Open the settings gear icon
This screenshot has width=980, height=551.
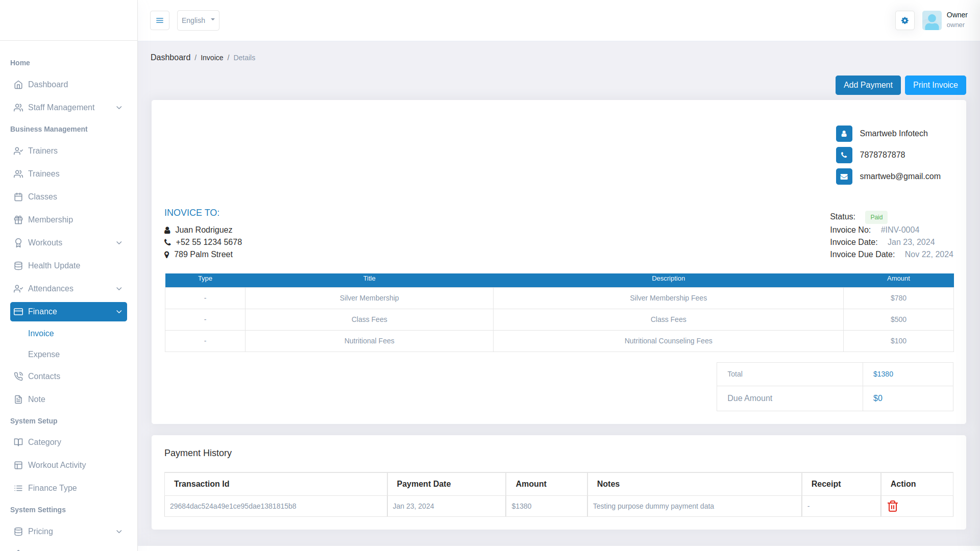pyautogui.click(x=904, y=20)
